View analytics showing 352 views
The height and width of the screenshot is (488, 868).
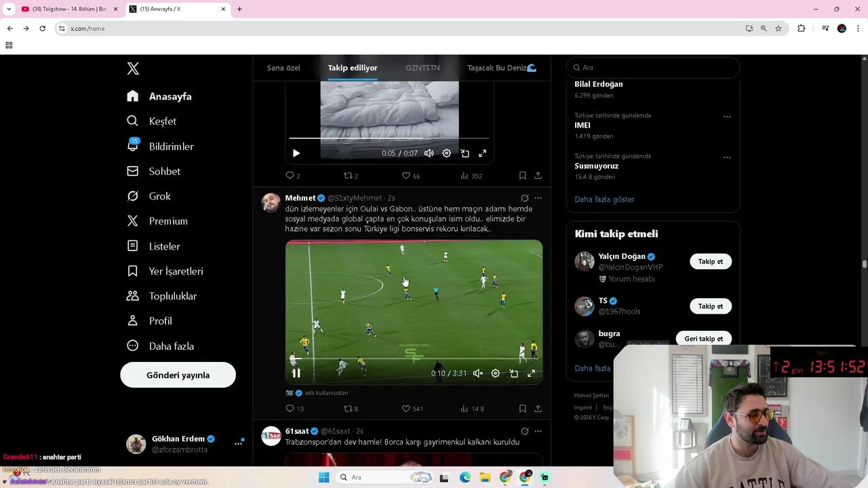pos(471,176)
